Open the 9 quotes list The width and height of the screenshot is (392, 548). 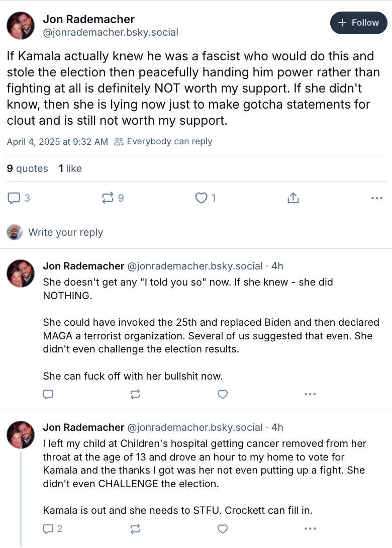point(27,168)
